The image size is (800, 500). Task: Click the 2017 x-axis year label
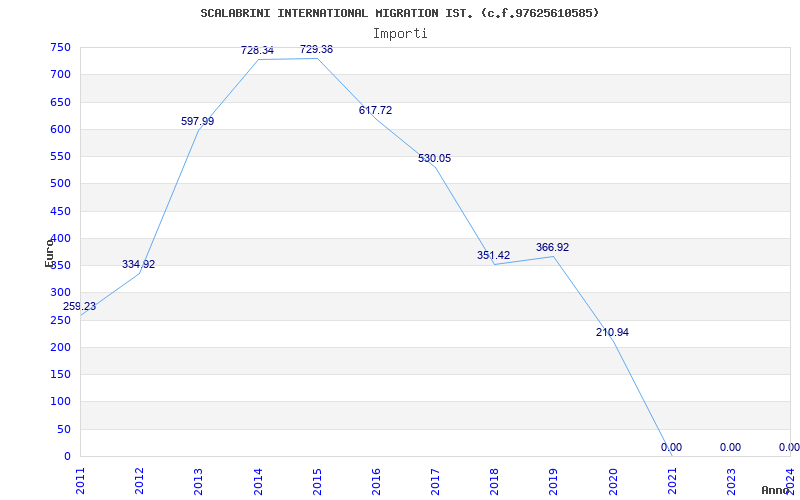point(435,482)
